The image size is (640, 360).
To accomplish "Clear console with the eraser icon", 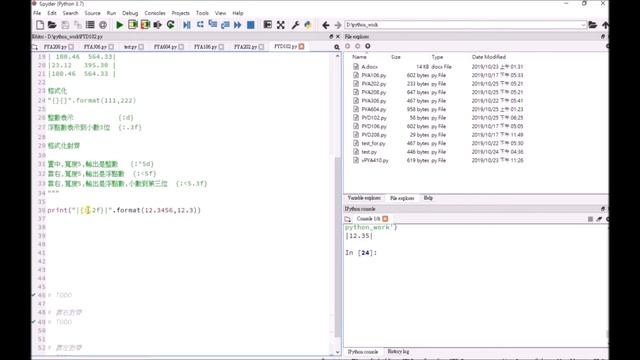I will click(599, 219).
